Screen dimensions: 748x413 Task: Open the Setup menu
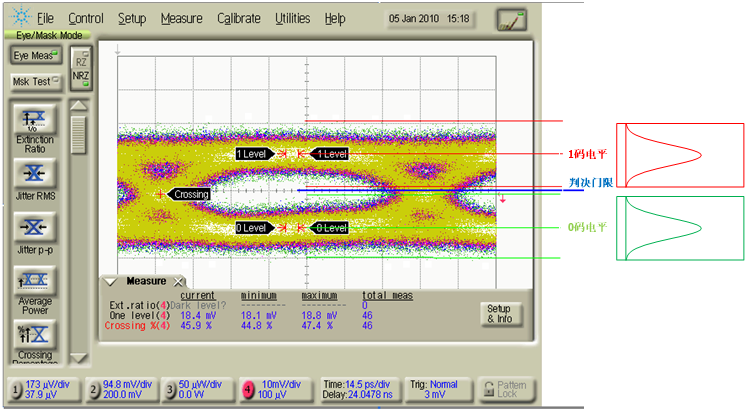(132, 19)
